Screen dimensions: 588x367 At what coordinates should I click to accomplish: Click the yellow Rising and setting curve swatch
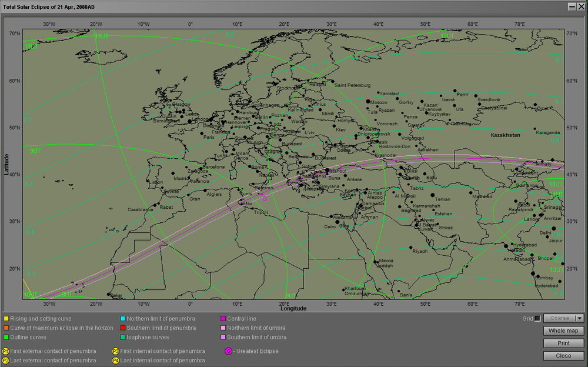tap(6, 318)
